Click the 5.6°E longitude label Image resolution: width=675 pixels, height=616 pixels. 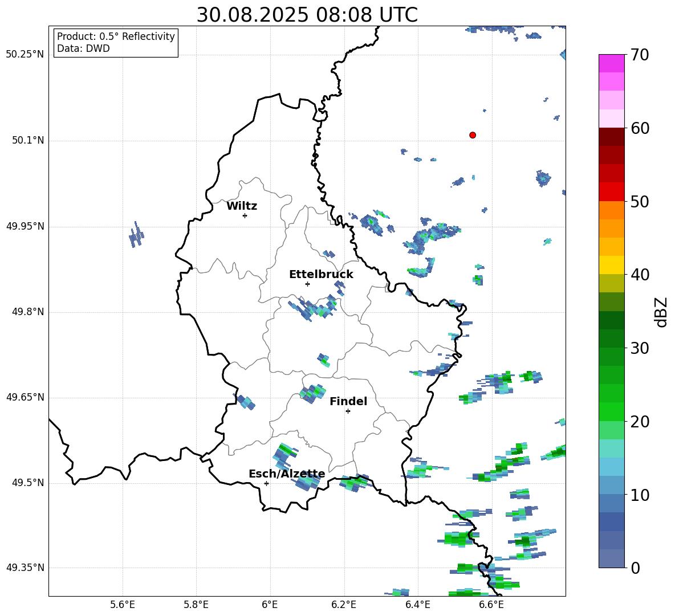[x=123, y=605]
